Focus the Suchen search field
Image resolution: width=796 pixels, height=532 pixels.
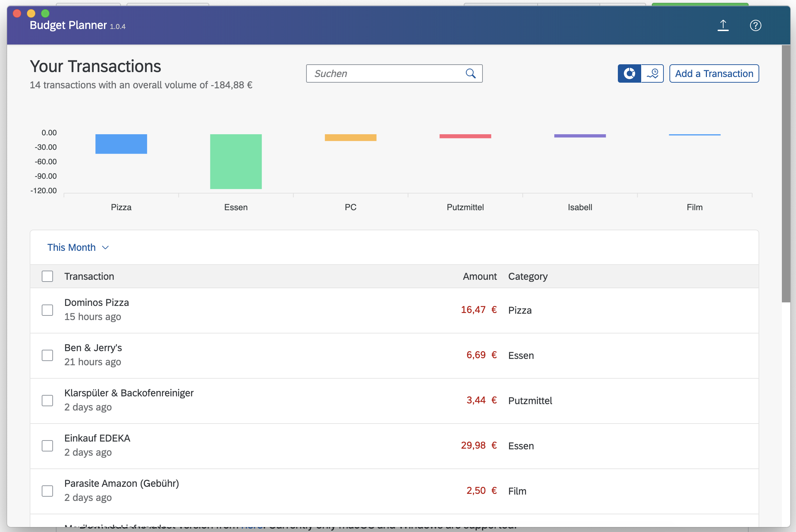[x=394, y=73]
